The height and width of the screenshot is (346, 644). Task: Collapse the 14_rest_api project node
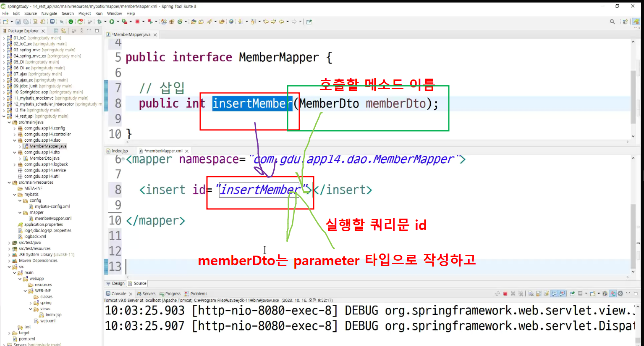[x=4, y=116]
